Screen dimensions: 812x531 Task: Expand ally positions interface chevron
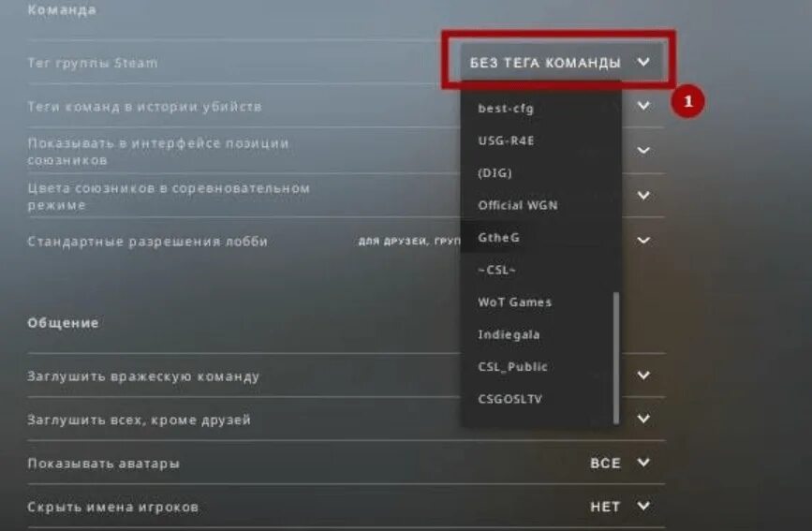pyautogui.click(x=643, y=150)
